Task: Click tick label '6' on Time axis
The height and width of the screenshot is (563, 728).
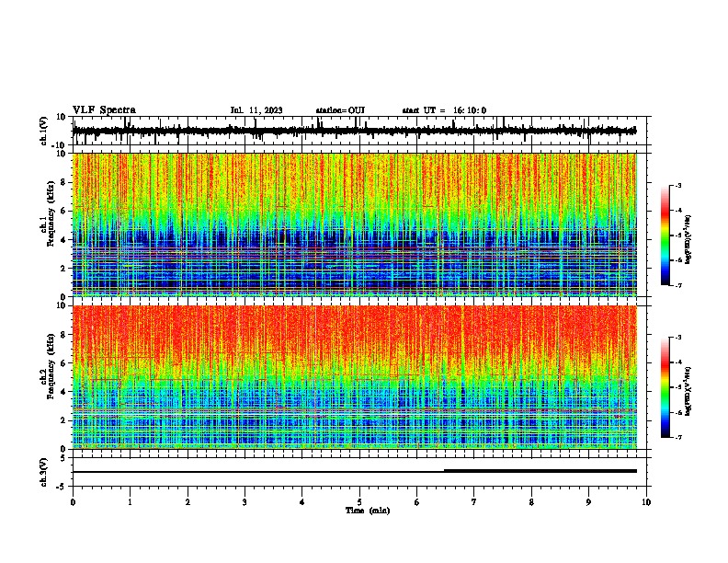Action: 417,502
